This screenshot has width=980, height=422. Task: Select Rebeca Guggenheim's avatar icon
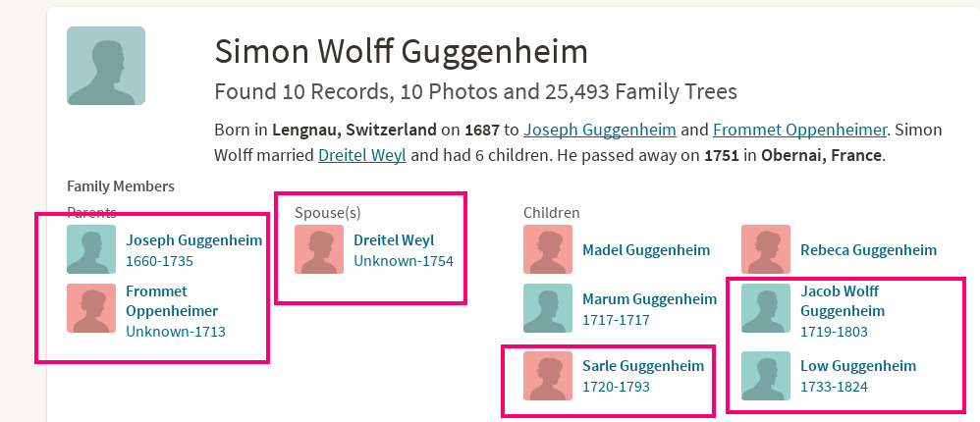pos(766,249)
